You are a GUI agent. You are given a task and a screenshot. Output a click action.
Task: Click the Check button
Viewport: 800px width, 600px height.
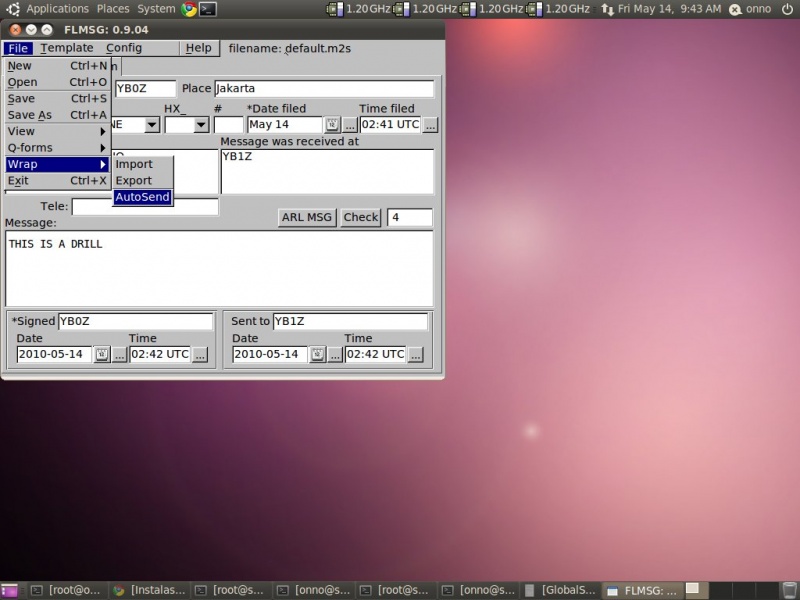(361, 217)
